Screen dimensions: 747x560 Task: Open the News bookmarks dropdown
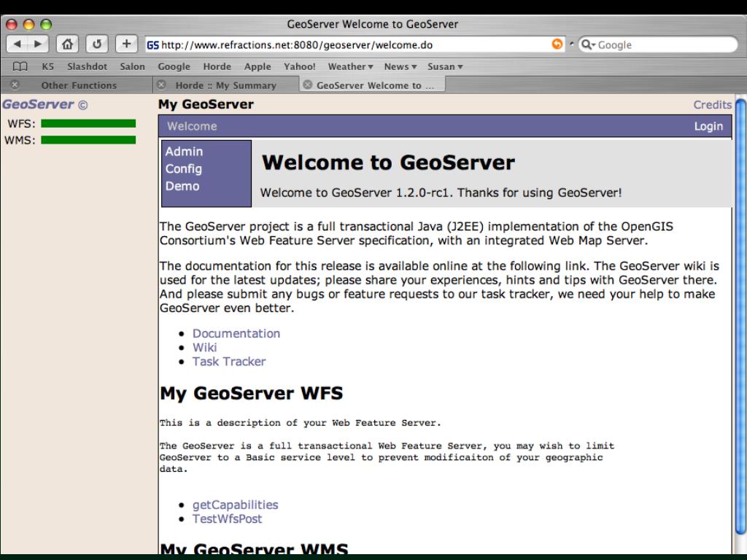click(x=400, y=66)
